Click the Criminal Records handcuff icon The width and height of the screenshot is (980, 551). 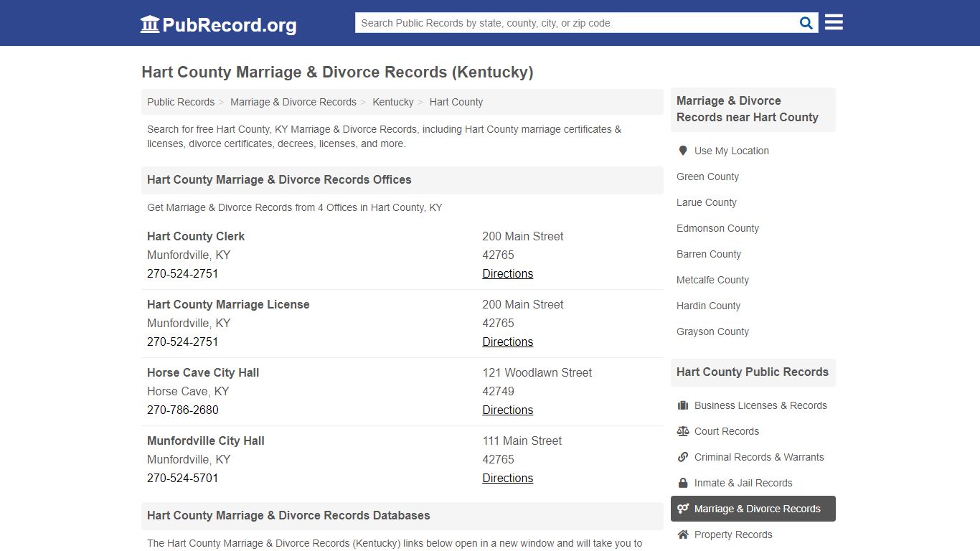[x=683, y=457]
